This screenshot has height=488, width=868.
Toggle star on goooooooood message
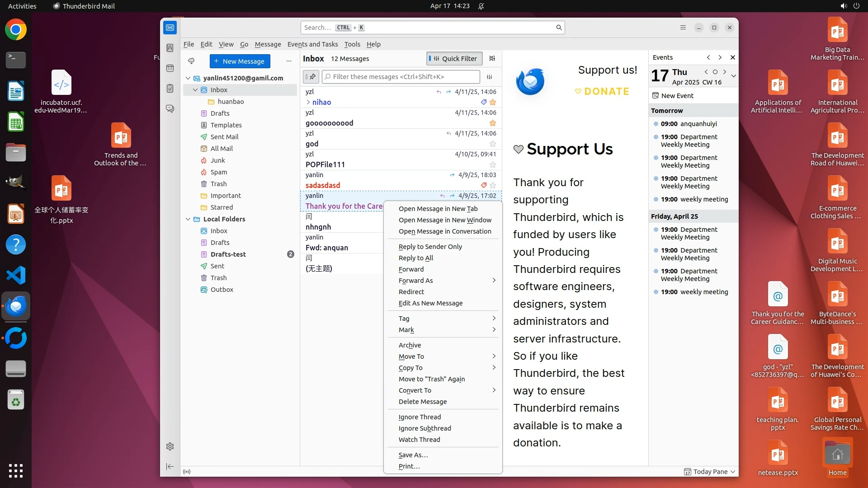point(493,123)
